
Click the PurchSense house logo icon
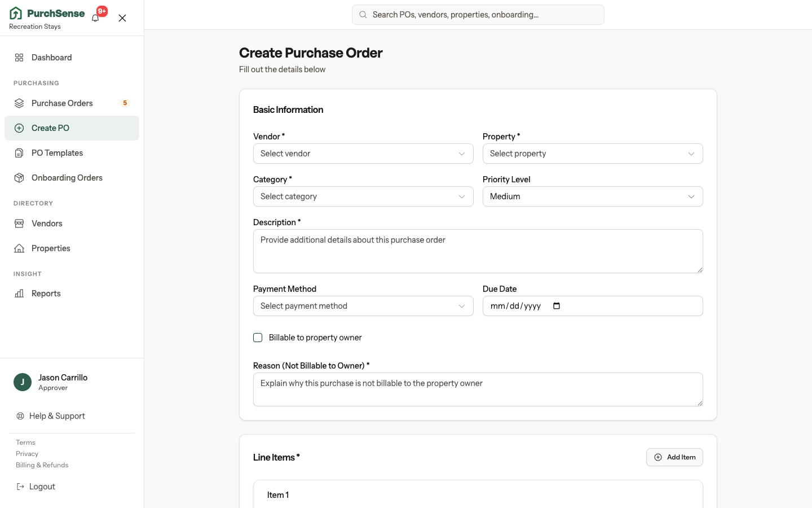16,13
